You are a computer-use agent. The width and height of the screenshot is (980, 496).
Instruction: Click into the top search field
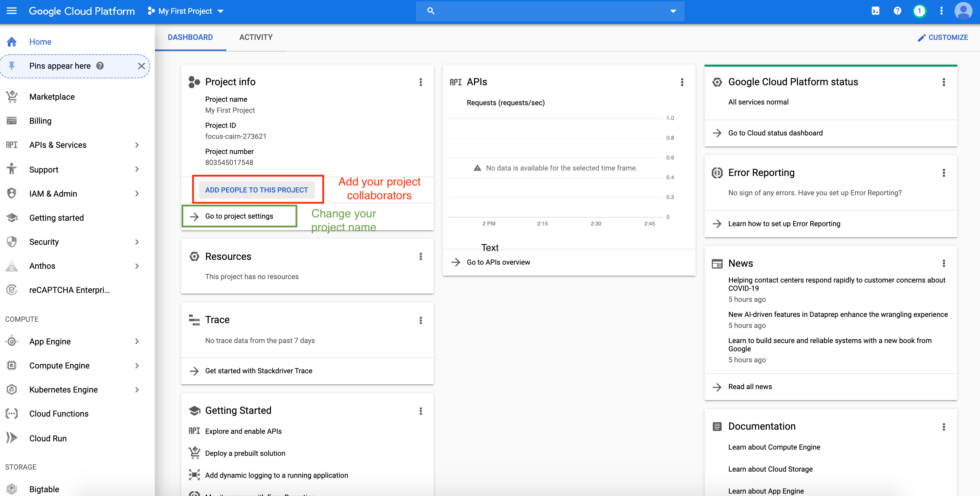click(x=548, y=11)
